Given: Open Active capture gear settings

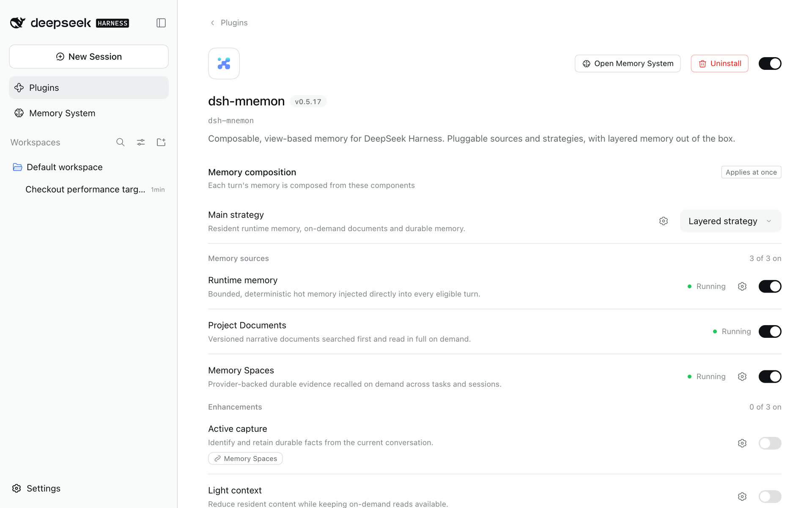Looking at the screenshot, I should [x=742, y=443].
